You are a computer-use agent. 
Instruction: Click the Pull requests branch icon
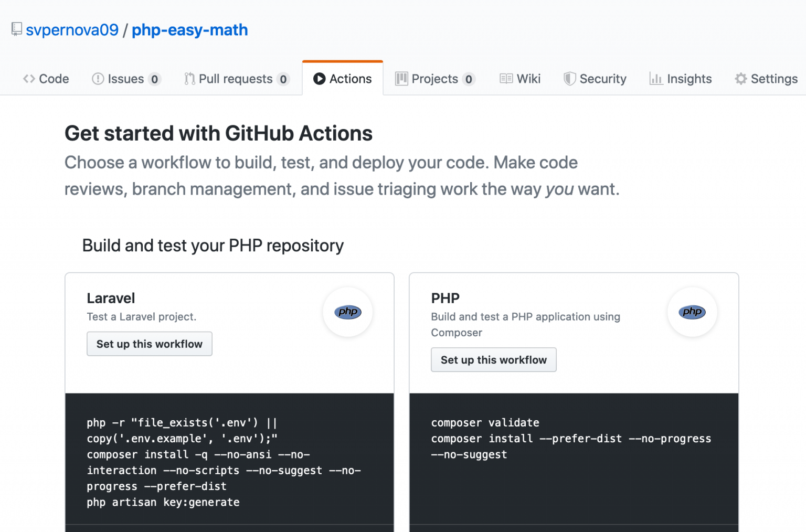[x=189, y=79]
